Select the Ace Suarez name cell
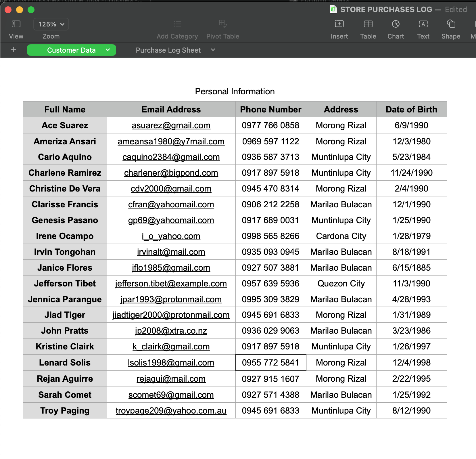This screenshot has width=476, height=459. tap(65, 125)
